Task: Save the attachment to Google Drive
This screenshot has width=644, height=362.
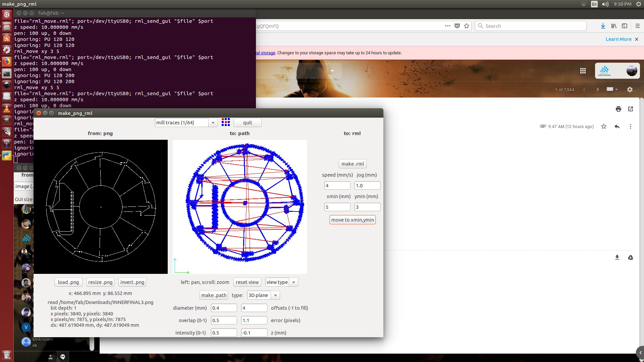Action: point(631,257)
